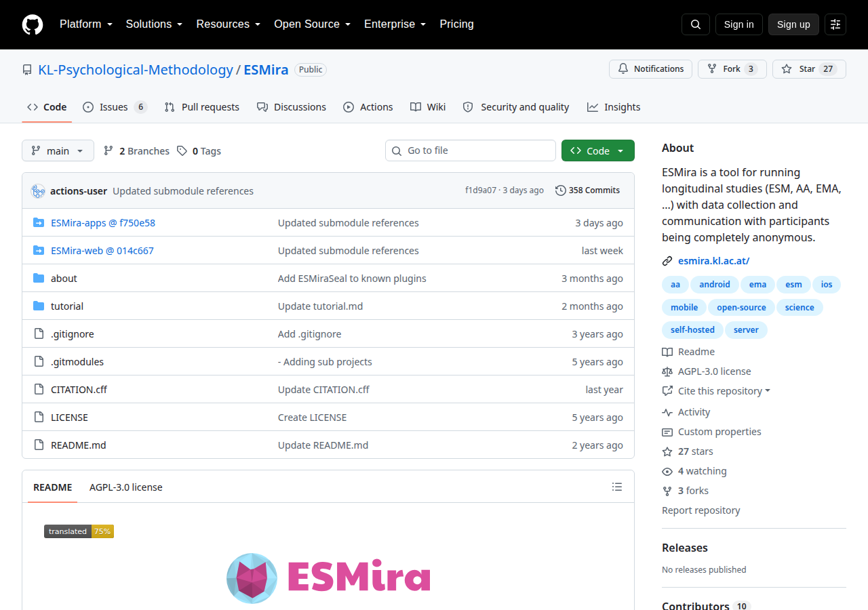Open the appearance settings icon button
The height and width of the screenshot is (610, 868).
(835, 24)
